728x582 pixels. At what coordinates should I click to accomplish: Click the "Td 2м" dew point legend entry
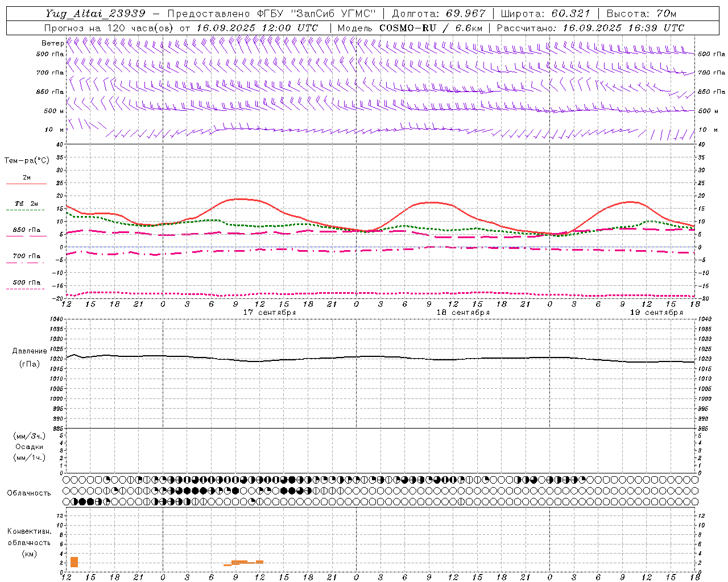point(27,203)
